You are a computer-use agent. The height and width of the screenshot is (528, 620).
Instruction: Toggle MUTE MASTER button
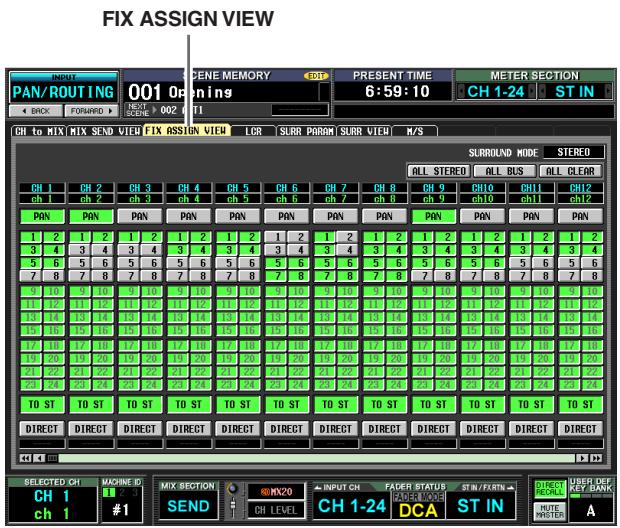click(549, 511)
